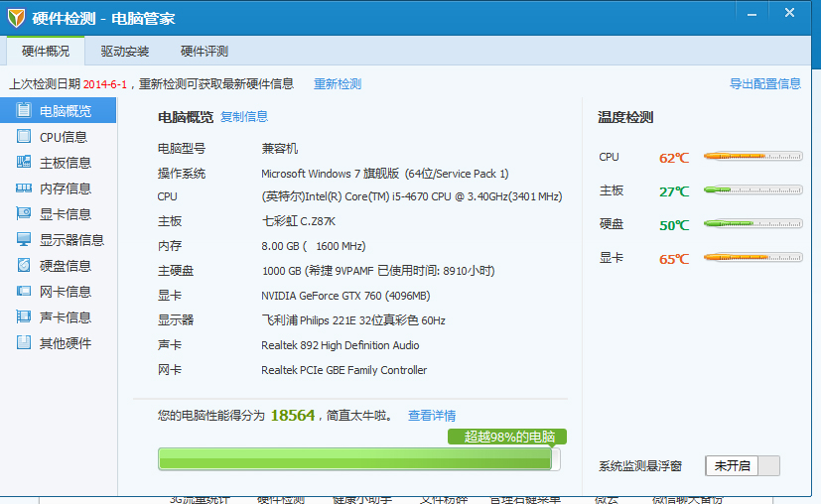The image size is (821, 504).
Task: Click 导出配置信息 link
Action: point(765,83)
